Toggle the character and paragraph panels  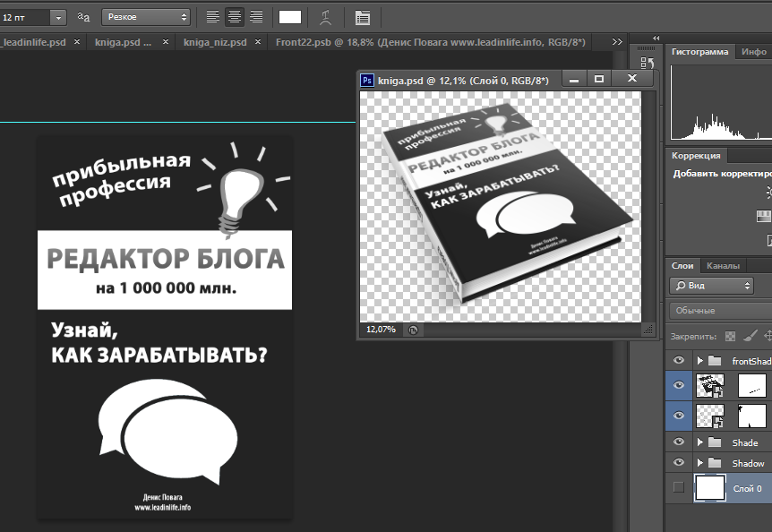pyautogui.click(x=362, y=17)
